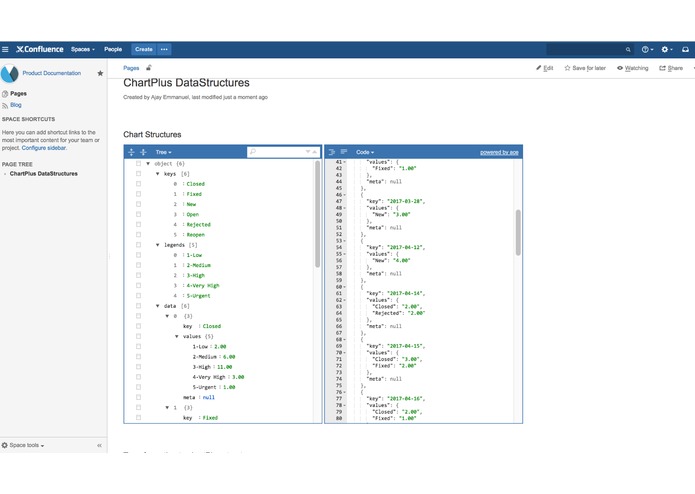This screenshot has width=695, height=494.
Task: Collapse data item 0 node
Action: 167,316
